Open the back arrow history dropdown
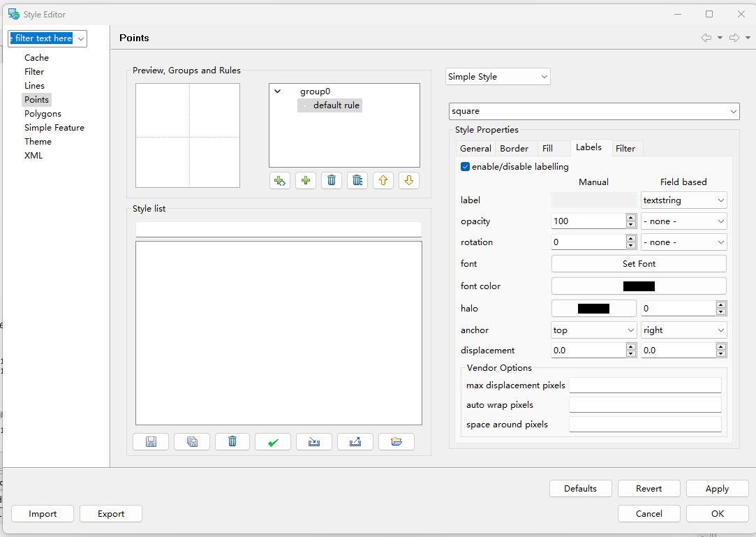Image resolution: width=756 pixels, height=537 pixels. point(720,38)
